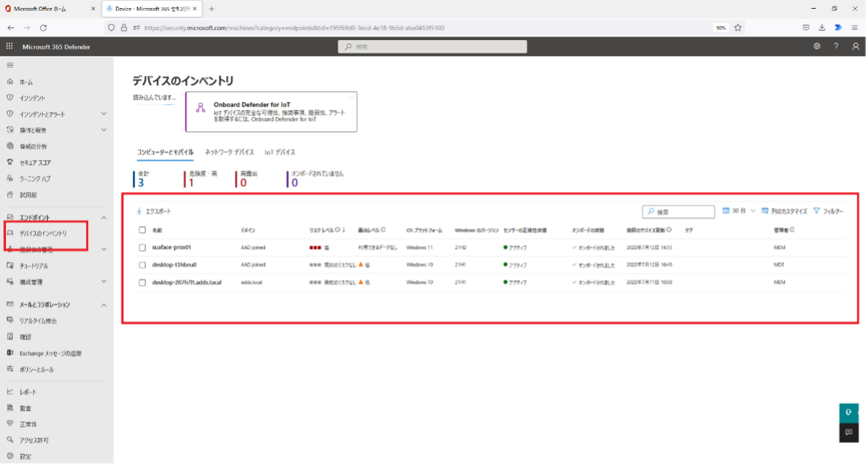Click the エクスポート button
The width and height of the screenshot is (868, 468).
[154, 211]
